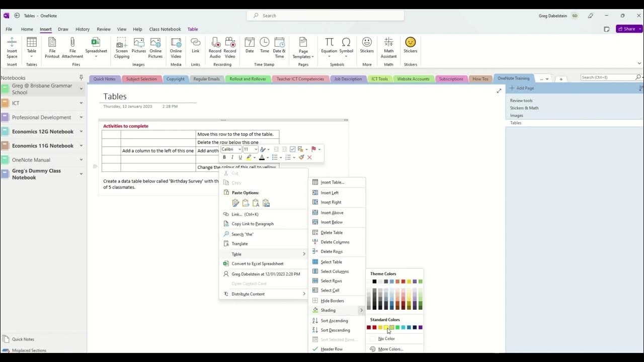Toggle Italic in the mini toolbar
Screen dimensions: 644x362
coord(232,157)
